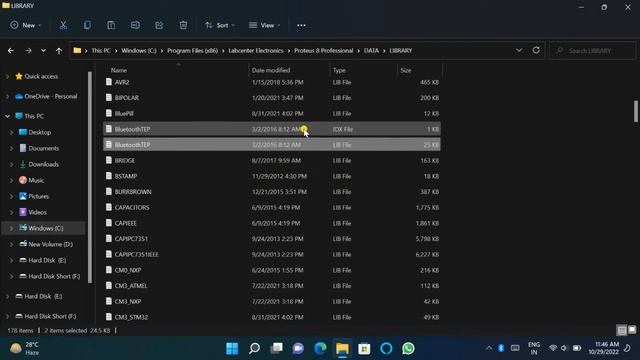
Task: Click the navigation pane scrollbar
Action: [x=90, y=178]
